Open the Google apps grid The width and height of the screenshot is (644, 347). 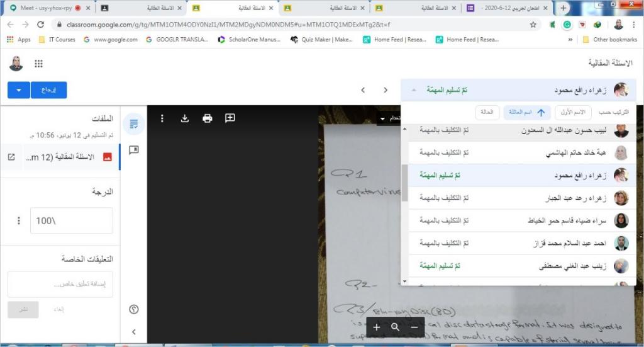coord(38,64)
